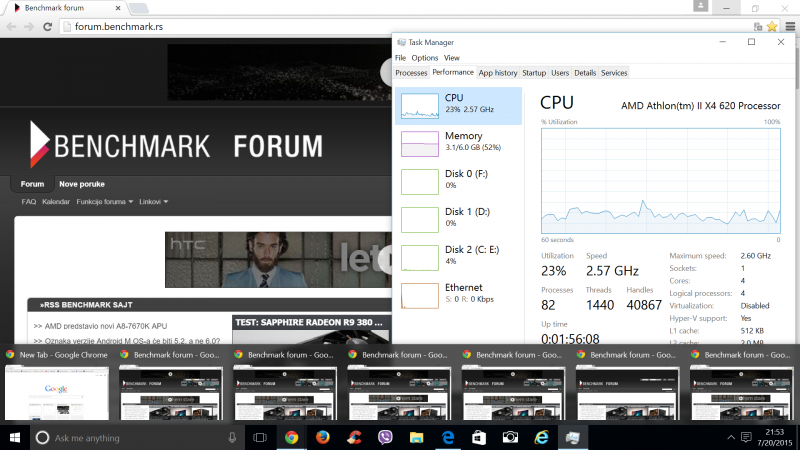Launch Microsoft Edge from the taskbar

[448, 438]
